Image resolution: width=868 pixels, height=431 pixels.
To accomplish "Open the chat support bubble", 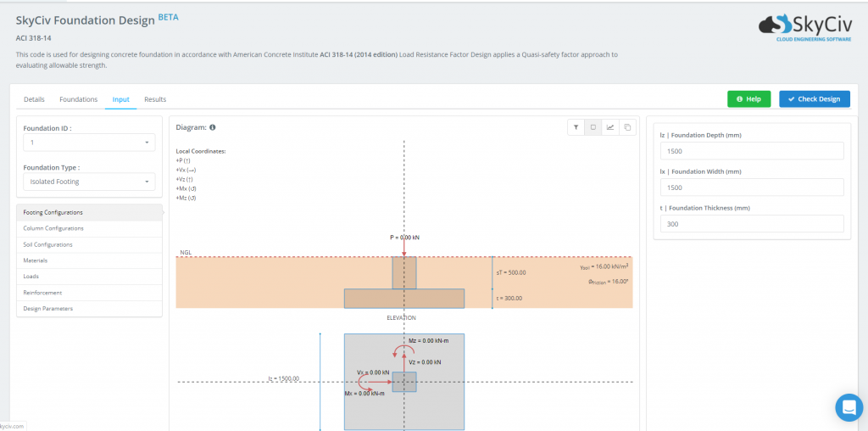I will 849,408.
